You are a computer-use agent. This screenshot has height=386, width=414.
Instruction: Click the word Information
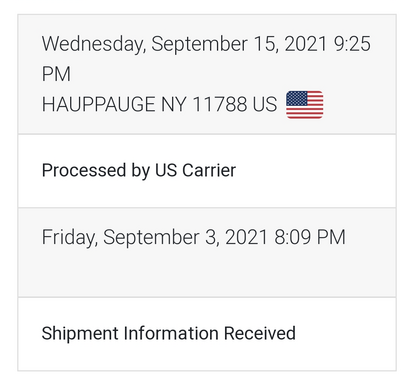coord(171,333)
